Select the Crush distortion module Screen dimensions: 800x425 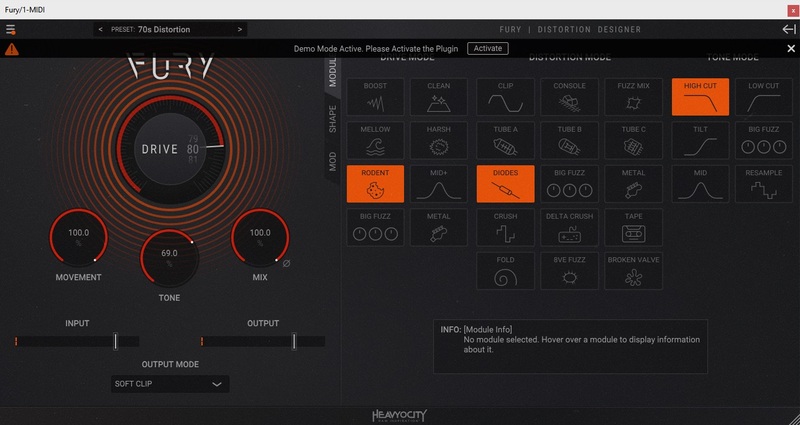tap(506, 227)
